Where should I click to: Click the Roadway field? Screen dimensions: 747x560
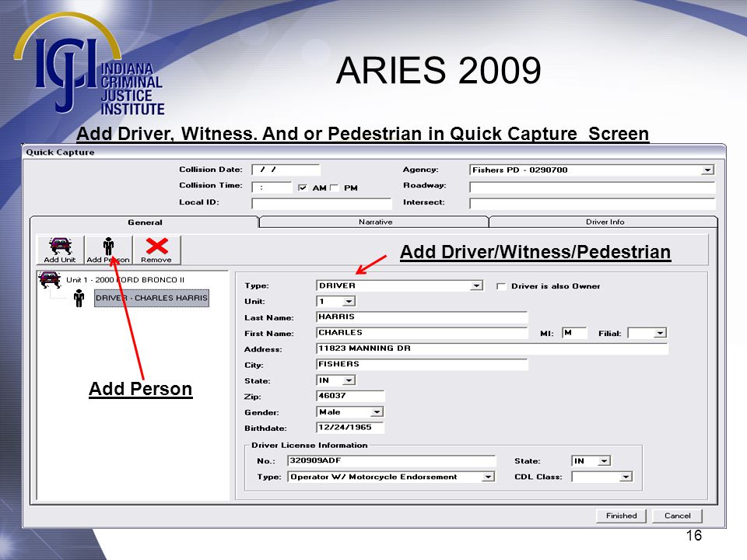592,187
